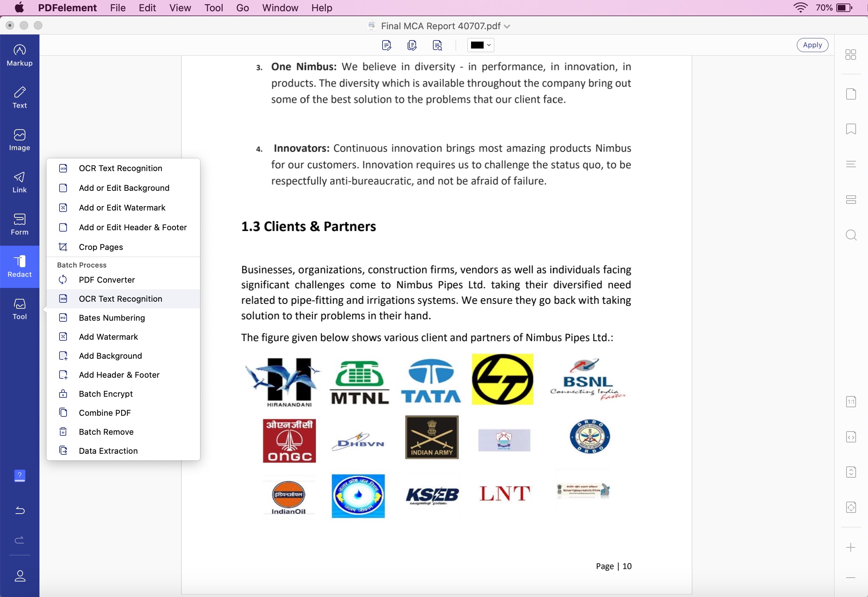Click the black color swatch in toolbar
The height and width of the screenshot is (597, 868).
coord(477,45)
